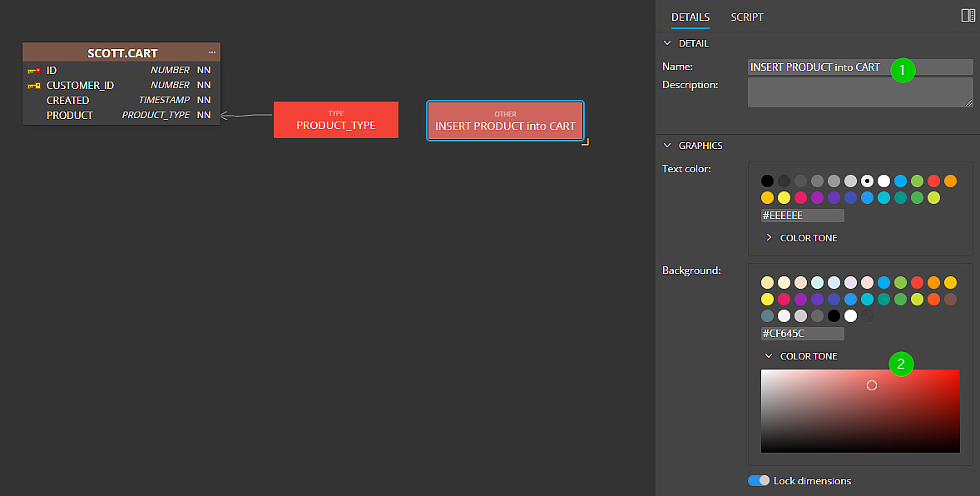Screen dimensions: 980x496
Task: Open the SCOTT.CART table ellipsis menu
Action: click(x=211, y=52)
